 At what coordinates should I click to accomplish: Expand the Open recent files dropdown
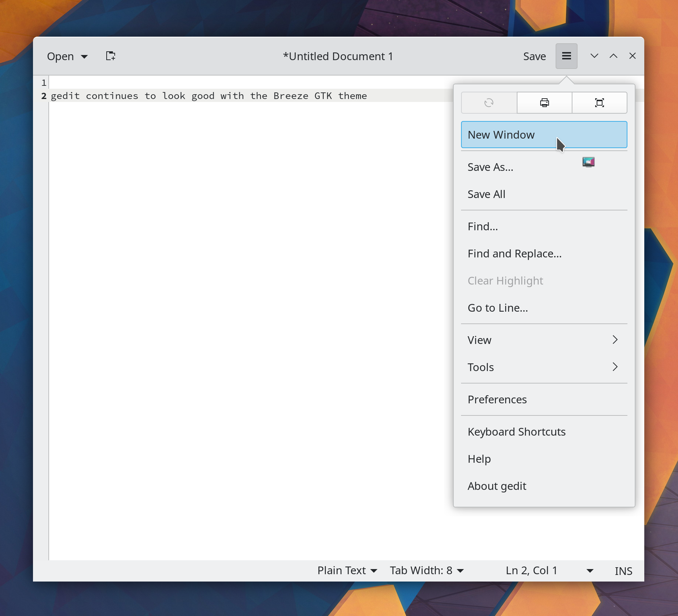[84, 56]
